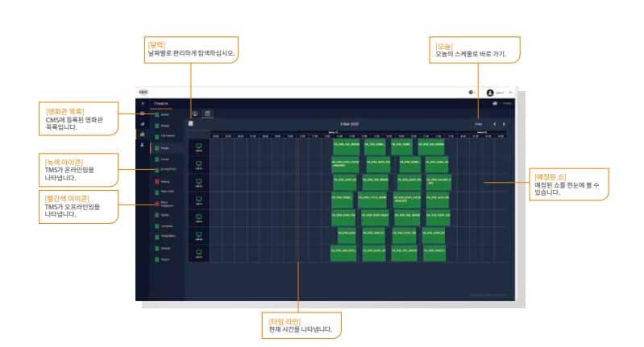Image resolution: width=644 pixels, height=347 pixels.
Task: Toggle the hamburger menu at sidebar top
Action: coord(143,104)
